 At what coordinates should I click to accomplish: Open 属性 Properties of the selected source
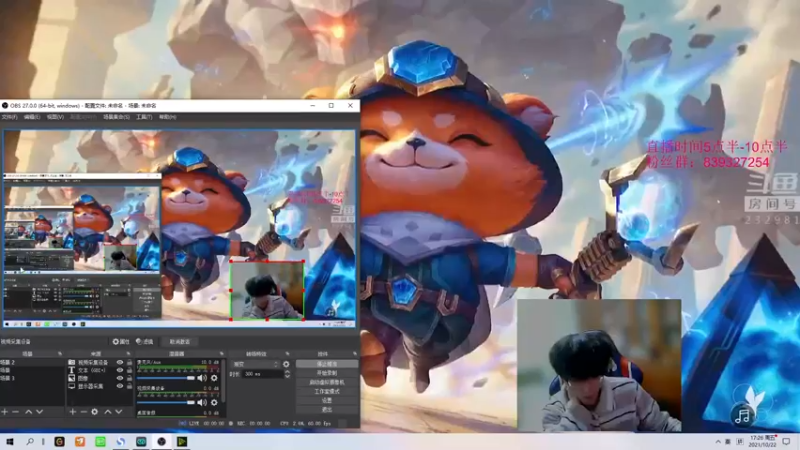coord(121,342)
